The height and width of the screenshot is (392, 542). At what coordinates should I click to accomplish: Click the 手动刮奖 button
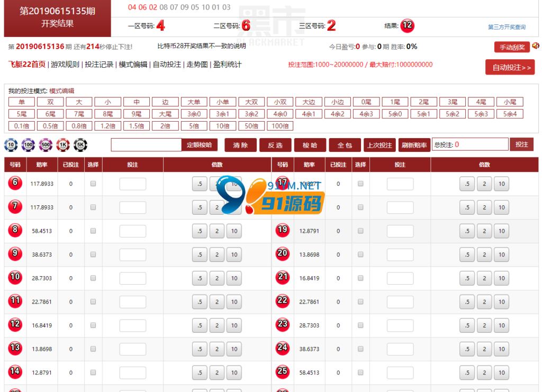[512, 47]
